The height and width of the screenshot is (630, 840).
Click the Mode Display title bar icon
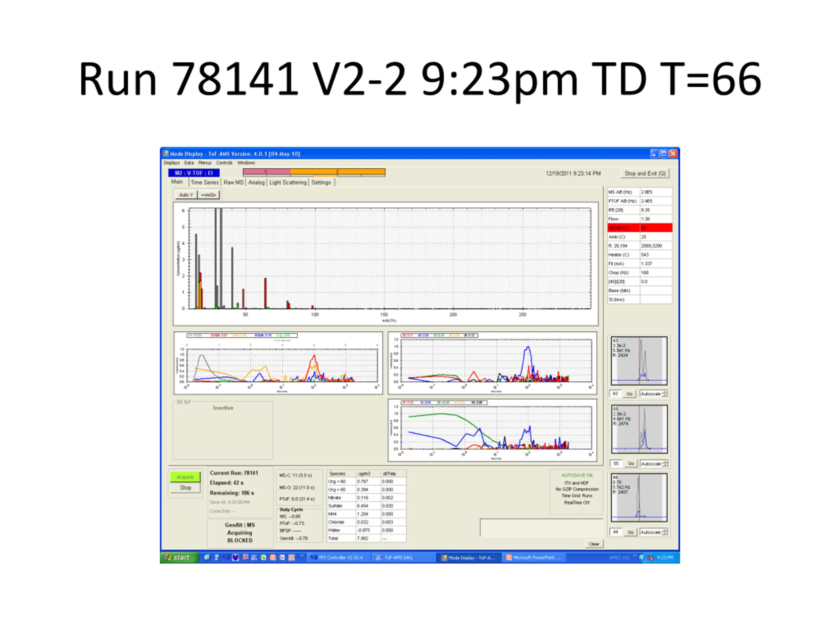click(166, 154)
